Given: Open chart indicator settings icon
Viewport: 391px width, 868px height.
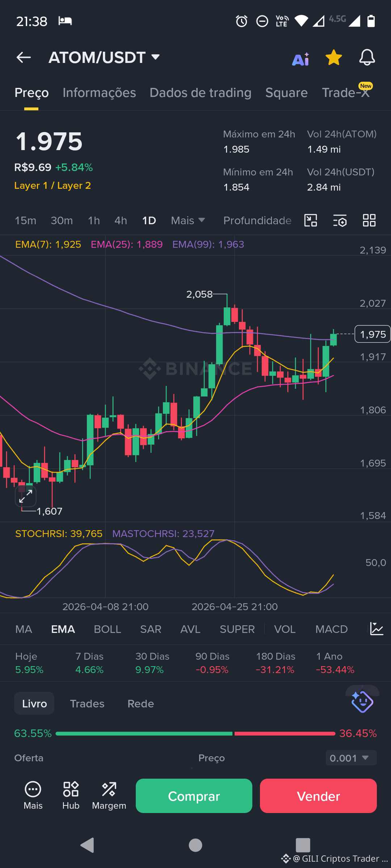Looking at the screenshot, I should pos(340,220).
